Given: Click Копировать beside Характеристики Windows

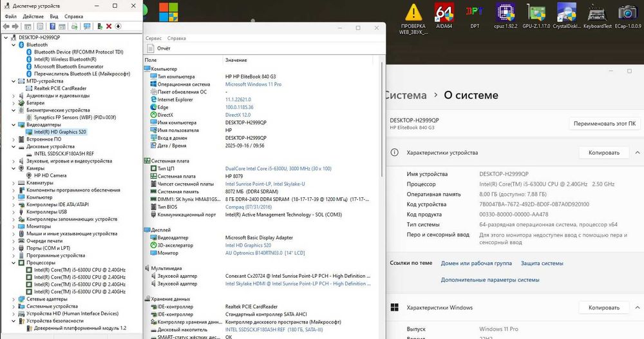Looking at the screenshot, I should point(604,307).
